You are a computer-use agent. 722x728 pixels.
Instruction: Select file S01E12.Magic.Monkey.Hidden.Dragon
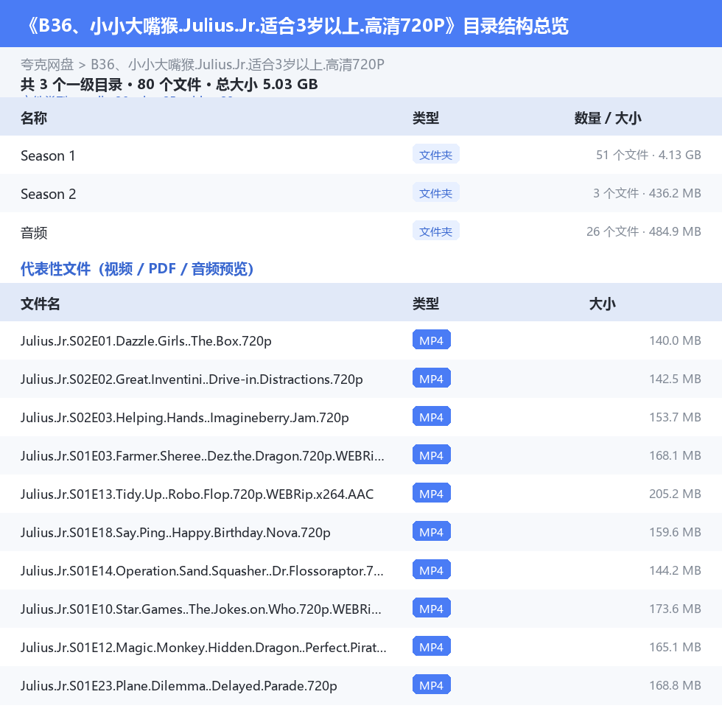point(203,648)
